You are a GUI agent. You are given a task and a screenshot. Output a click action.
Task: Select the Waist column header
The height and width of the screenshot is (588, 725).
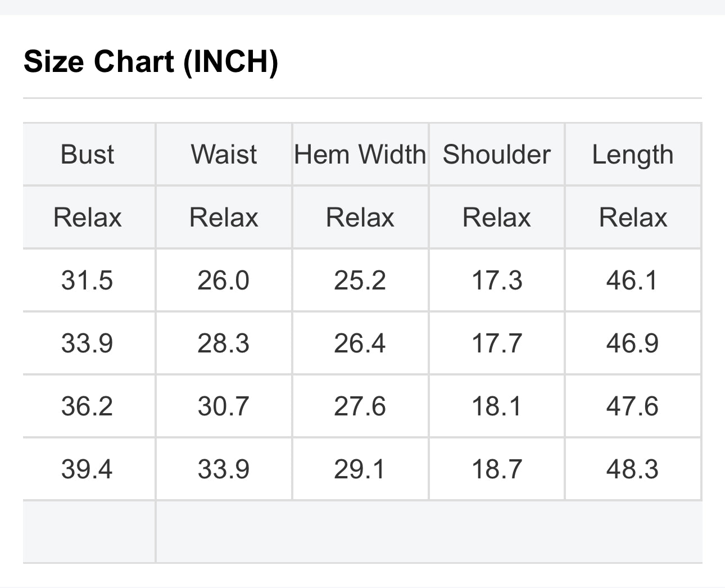224,154
